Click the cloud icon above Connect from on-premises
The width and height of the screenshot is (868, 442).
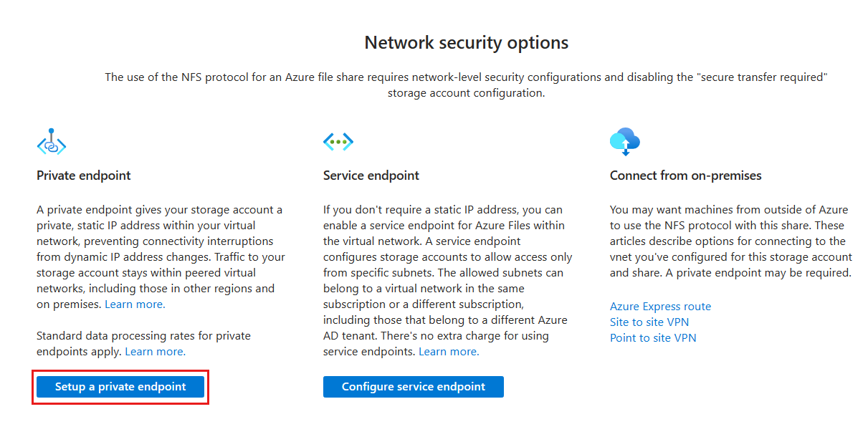[625, 141]
